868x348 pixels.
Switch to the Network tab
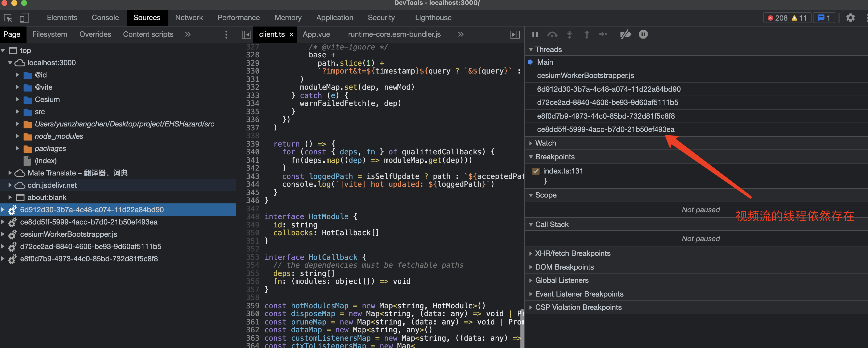tap(189, 18)
